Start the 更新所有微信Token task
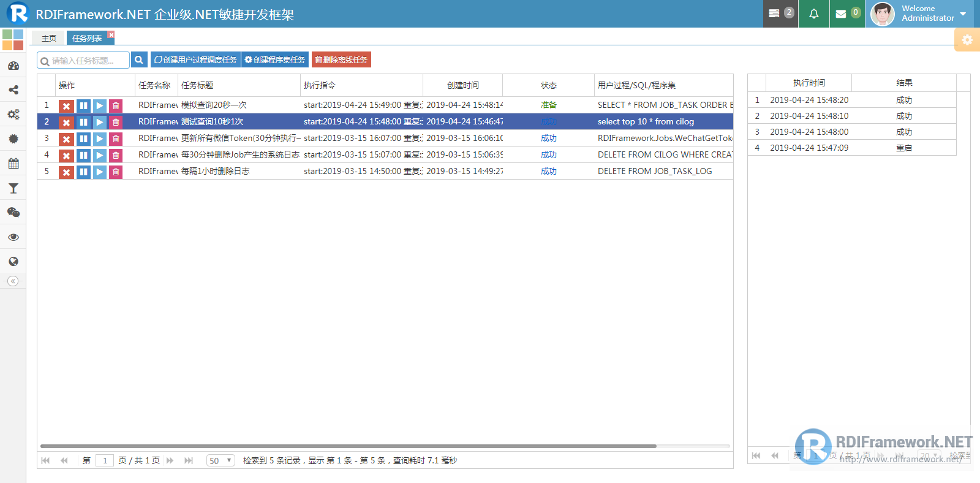Screen dimensions: 980x483 pyautogui.click(x=99, y=139)
